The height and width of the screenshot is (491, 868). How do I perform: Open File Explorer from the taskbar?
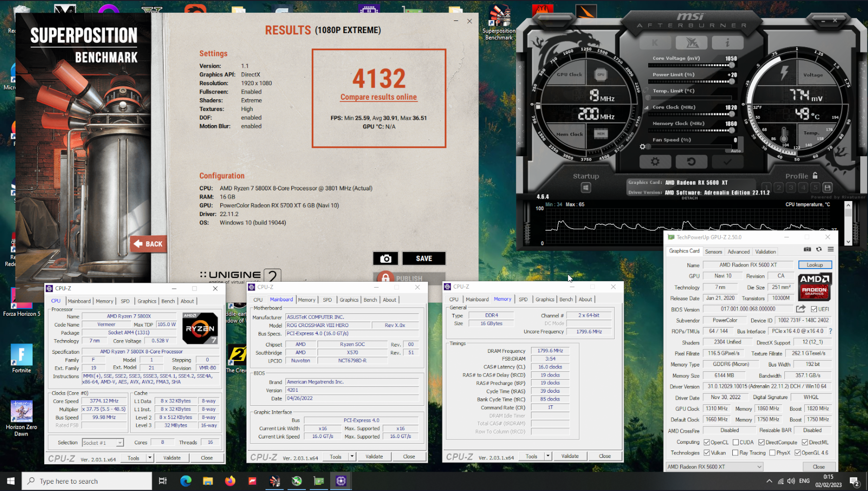[x=208, y=481]
